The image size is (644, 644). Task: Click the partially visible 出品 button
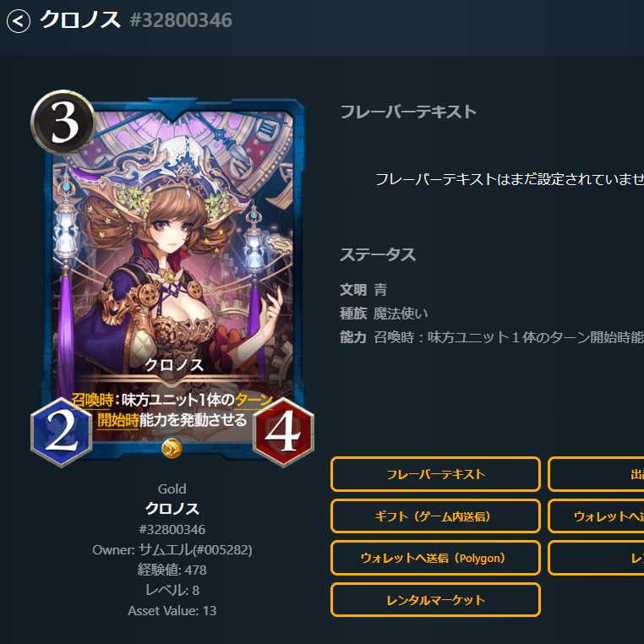[x=596, y=474]
